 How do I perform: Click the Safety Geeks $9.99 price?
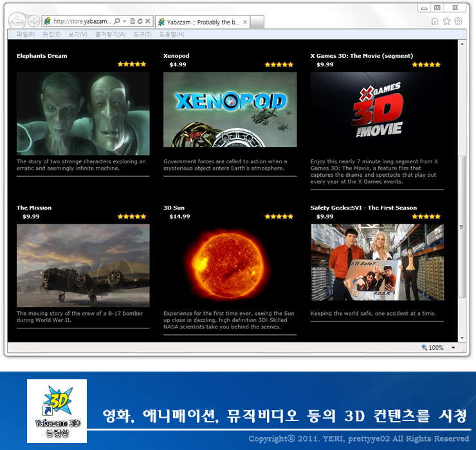point(325,217)
